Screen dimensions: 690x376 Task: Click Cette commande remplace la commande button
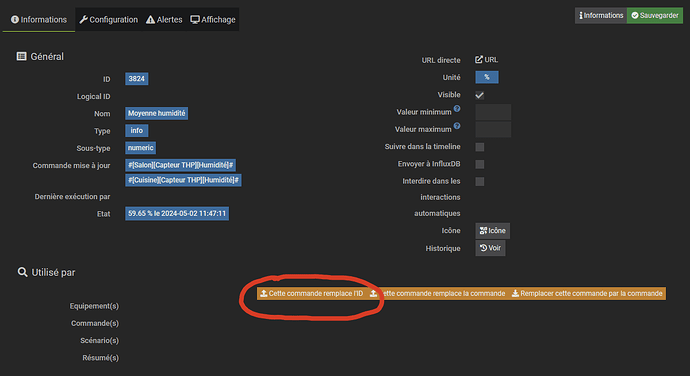437,293
